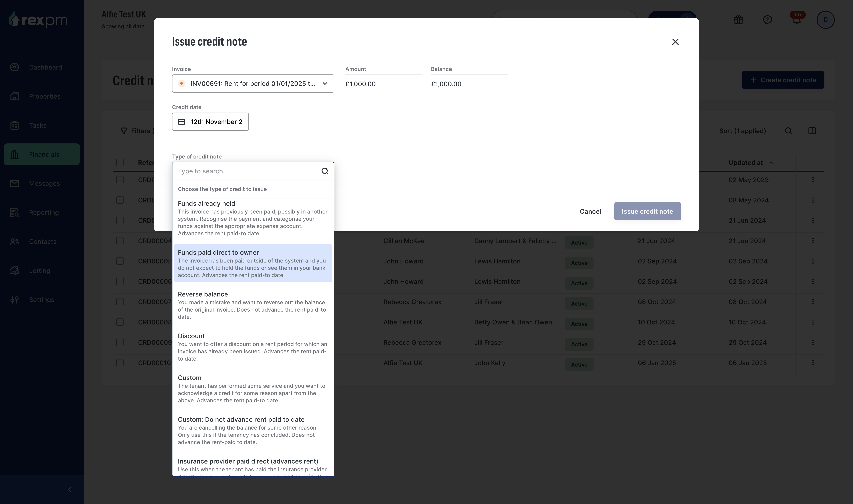Open row menu for CRD00007
Viewport: 853px width, 504px height.
click(812, 302)
